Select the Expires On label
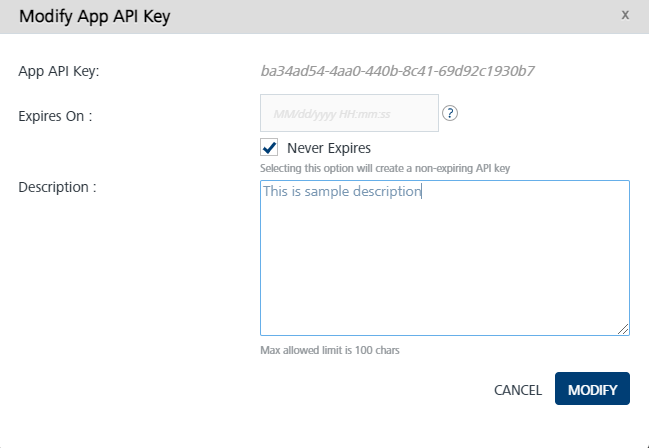This screenshot has height=448, width=649. 55,115
